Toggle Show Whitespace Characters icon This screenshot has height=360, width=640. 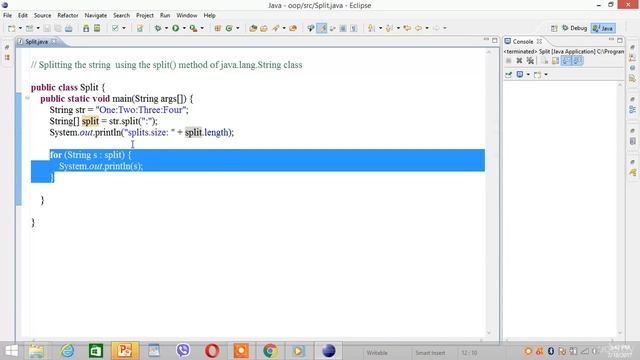tap(354, 28)
